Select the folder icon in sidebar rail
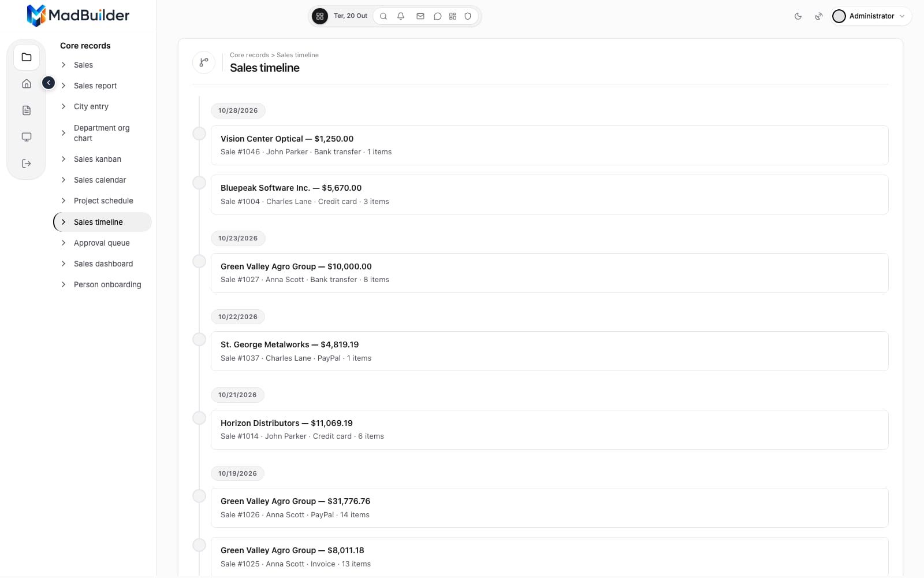The width and height of the screenshot is (924, 578). click(27, 57)
